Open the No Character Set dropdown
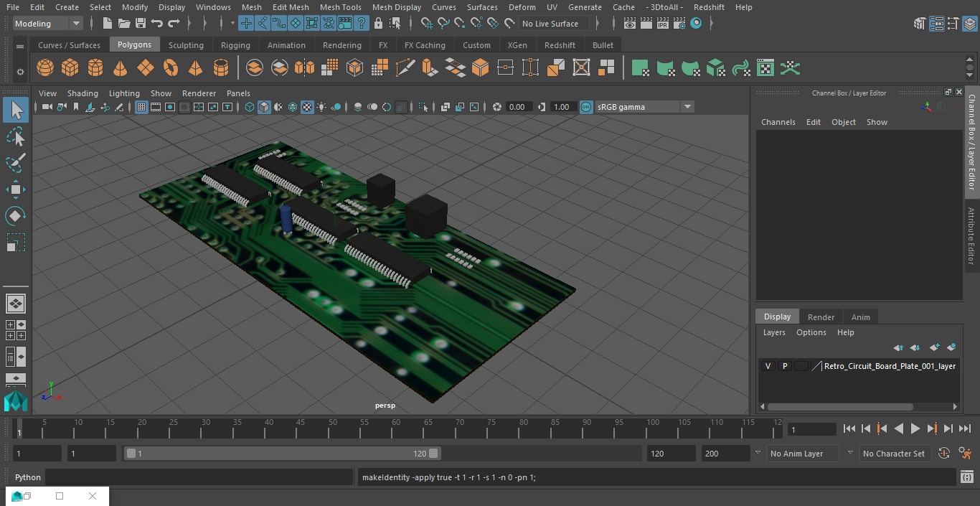This screenshot has height=506, width=980. point(894,454)
